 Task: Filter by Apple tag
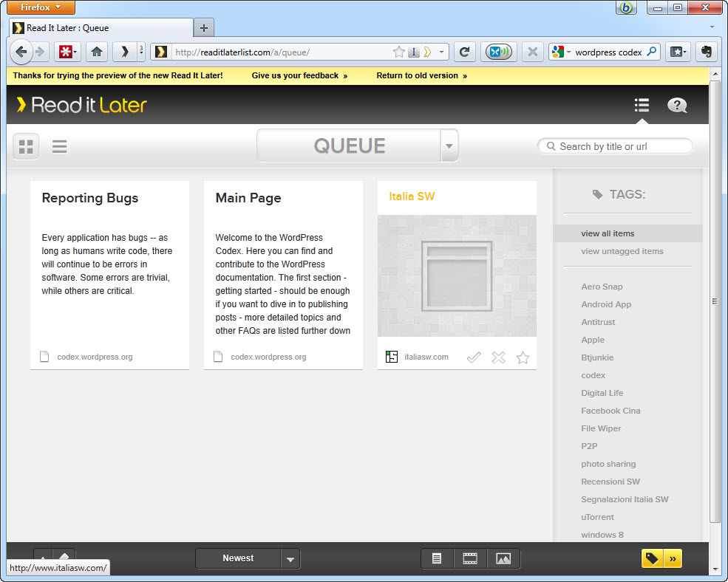[593, 340]
